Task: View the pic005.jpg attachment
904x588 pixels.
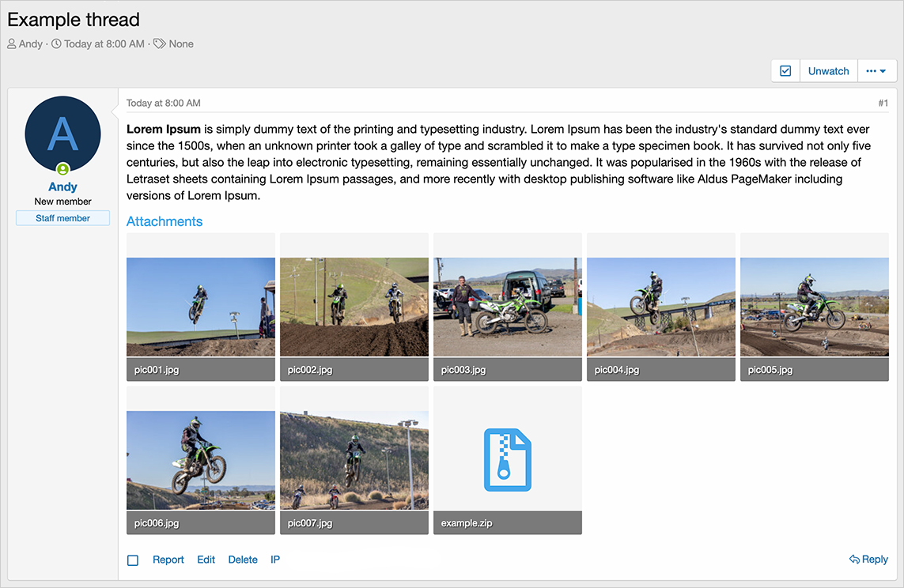Action: pyautogui.click(x=814, y=307)
